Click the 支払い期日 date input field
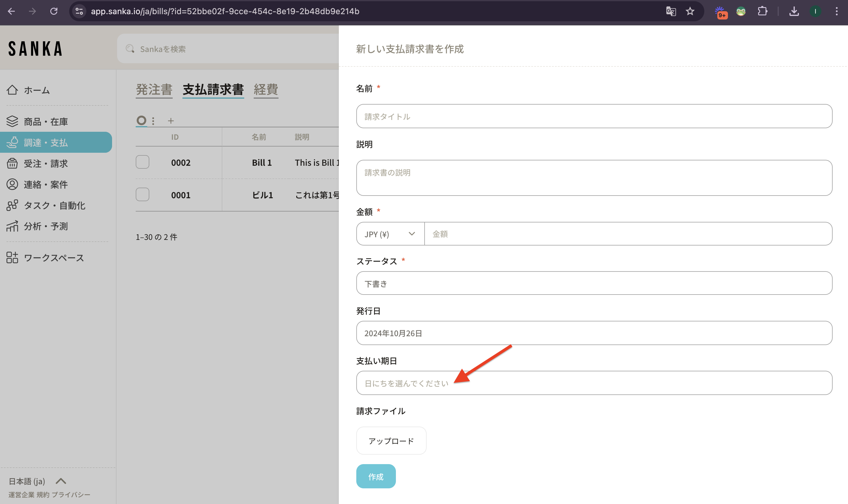 coord(594,383)
